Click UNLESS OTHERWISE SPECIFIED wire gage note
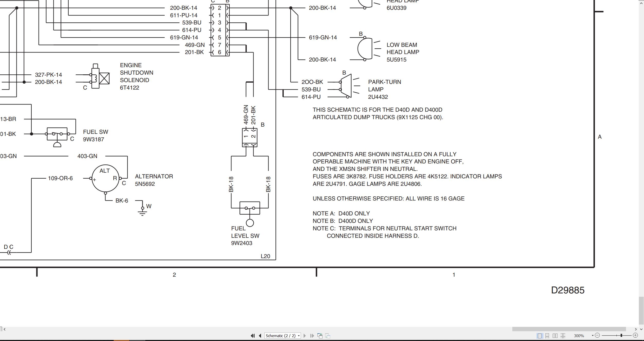 pyautogui.click(x=388, y=199)
